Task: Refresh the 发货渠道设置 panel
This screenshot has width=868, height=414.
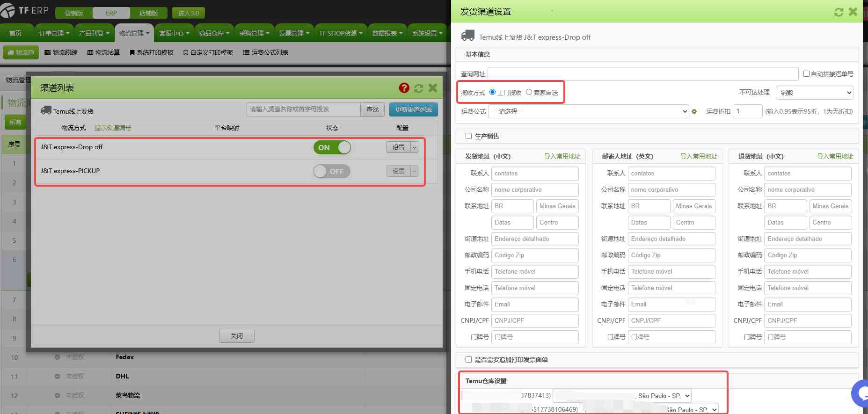Action: click(839, 12)
